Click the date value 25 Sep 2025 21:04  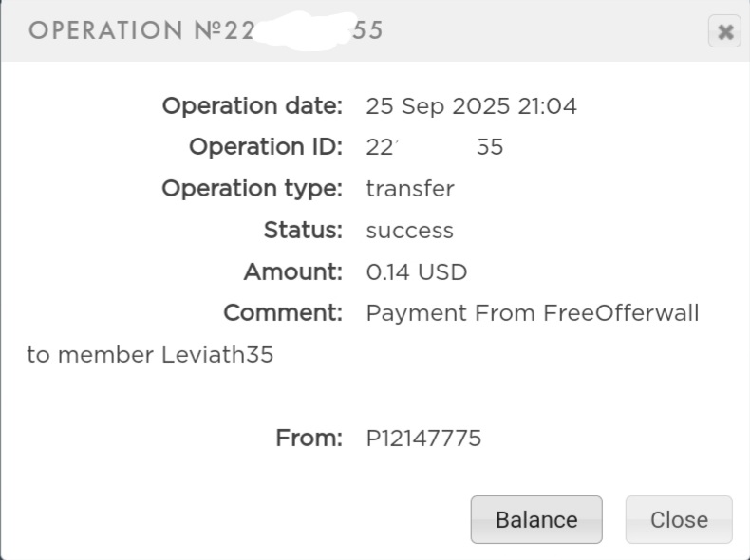tap(471, 106)
